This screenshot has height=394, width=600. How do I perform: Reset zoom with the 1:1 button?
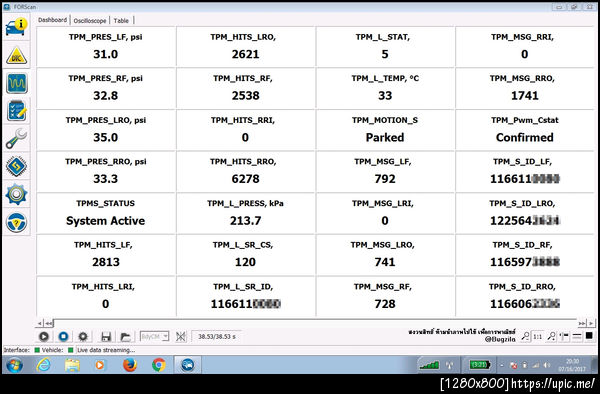point(538,336)
